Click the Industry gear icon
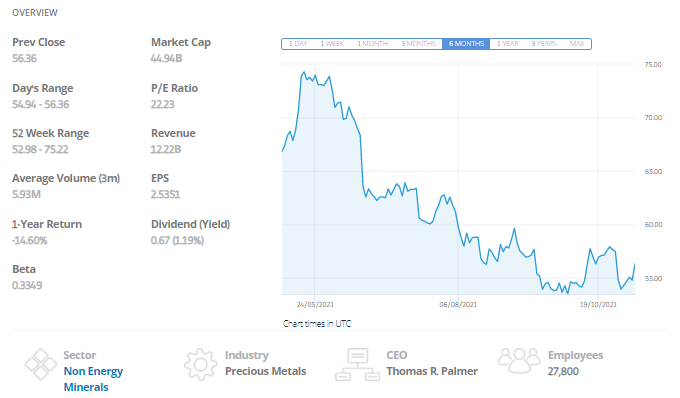Image resolution: width=680 pixels, height=398 pixels. 200,364
